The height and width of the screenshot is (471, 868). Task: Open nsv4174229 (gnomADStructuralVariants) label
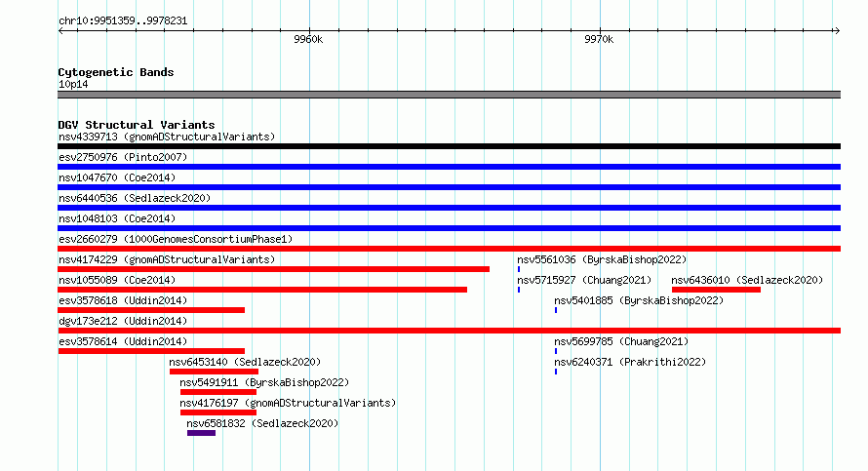[167, 259]
